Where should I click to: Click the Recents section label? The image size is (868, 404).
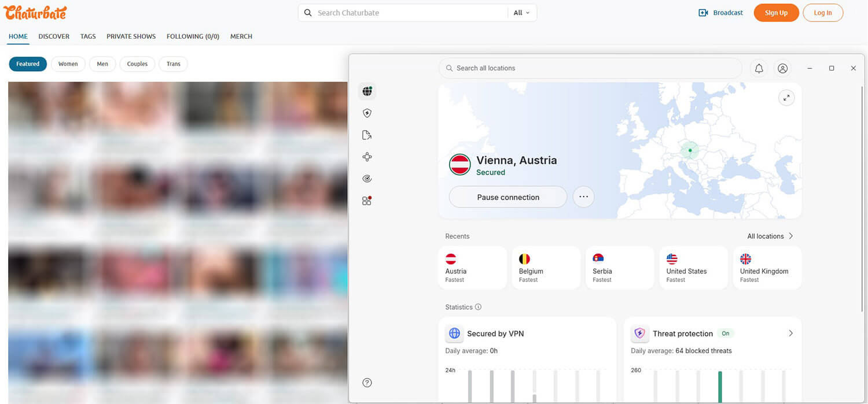coord(457,236)
